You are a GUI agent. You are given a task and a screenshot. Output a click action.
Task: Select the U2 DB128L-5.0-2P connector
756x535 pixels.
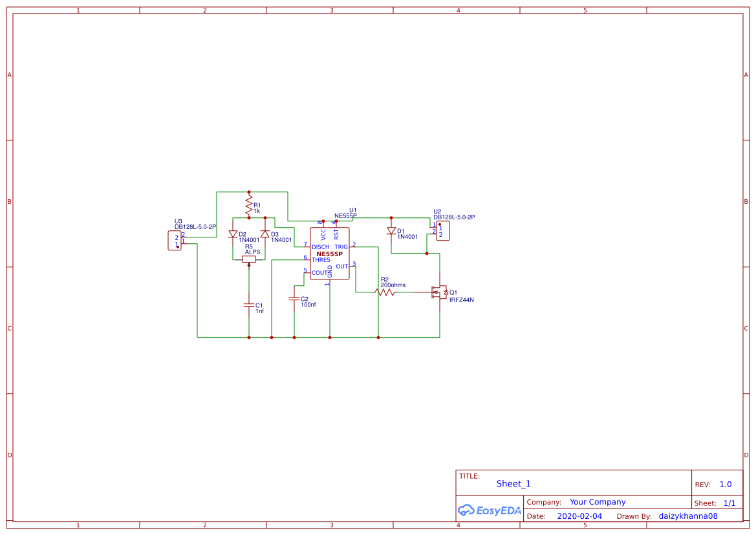(x=444, y=230)
